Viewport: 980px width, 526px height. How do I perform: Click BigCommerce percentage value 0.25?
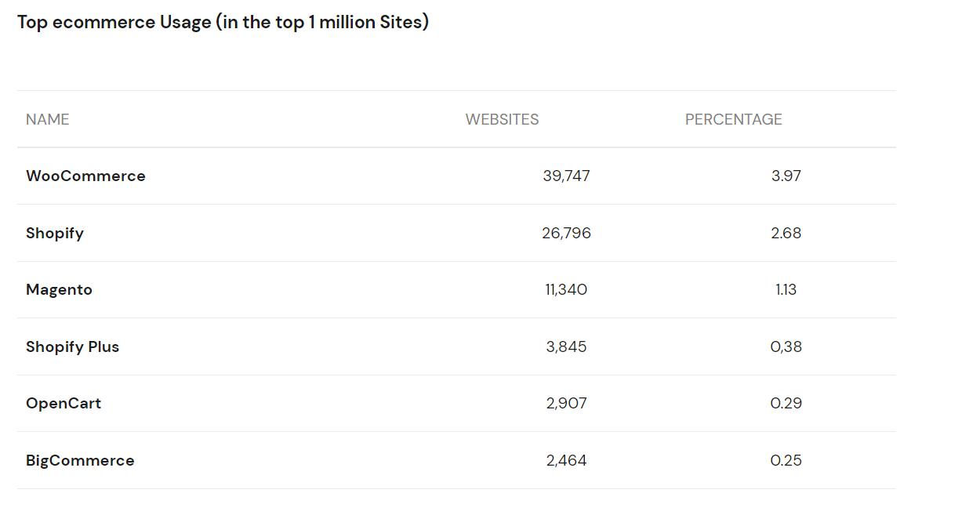point(786,460)
